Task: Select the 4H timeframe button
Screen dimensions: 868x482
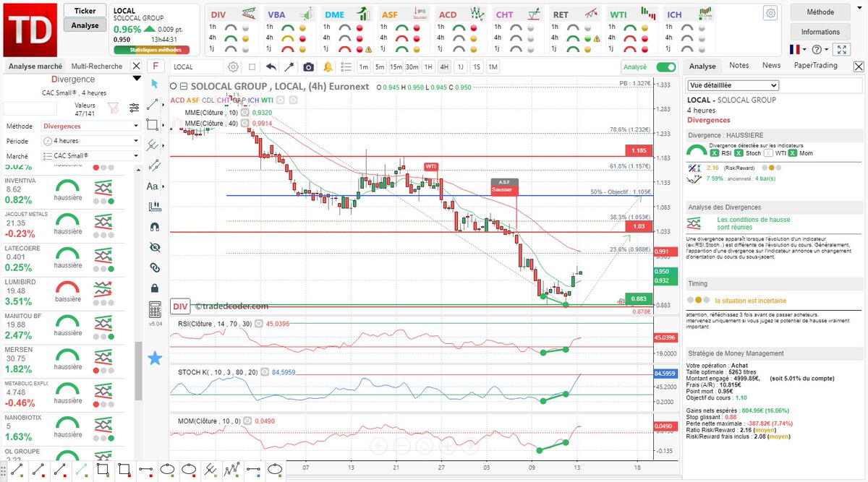Action: 444,66
